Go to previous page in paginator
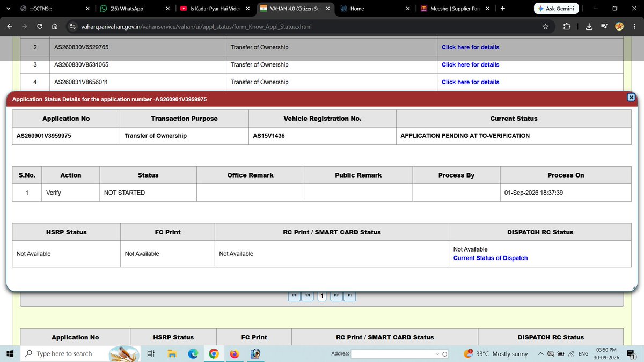Screen dimensions: 644x362 [308, 295]
